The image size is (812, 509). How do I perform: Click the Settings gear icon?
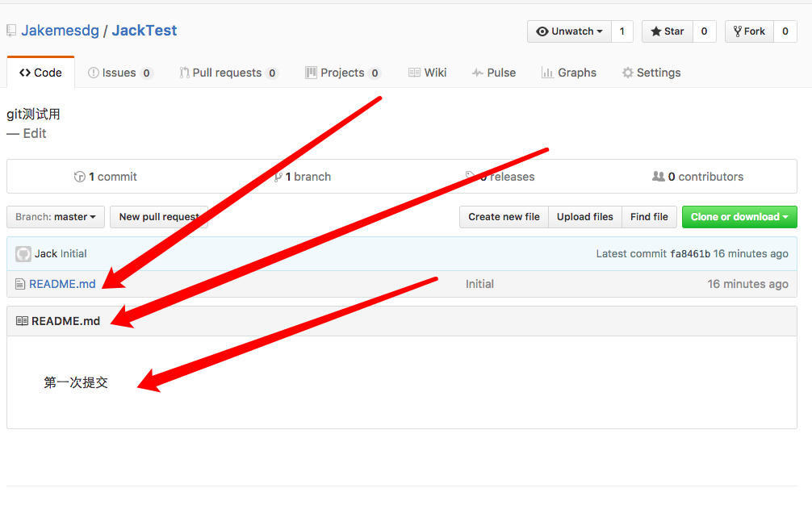(628, 73)
